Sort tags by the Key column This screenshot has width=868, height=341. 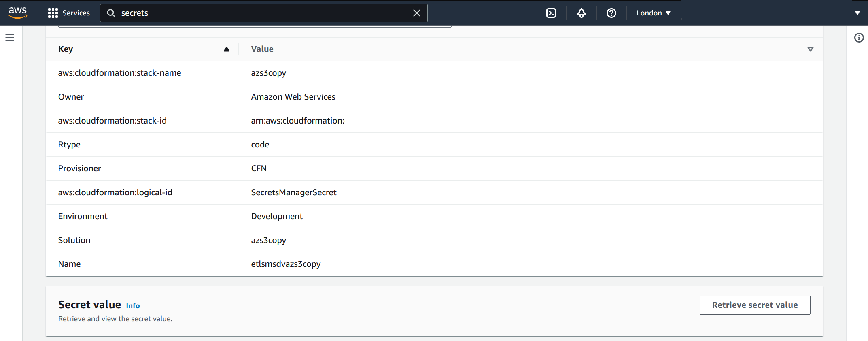coord(227,49)
